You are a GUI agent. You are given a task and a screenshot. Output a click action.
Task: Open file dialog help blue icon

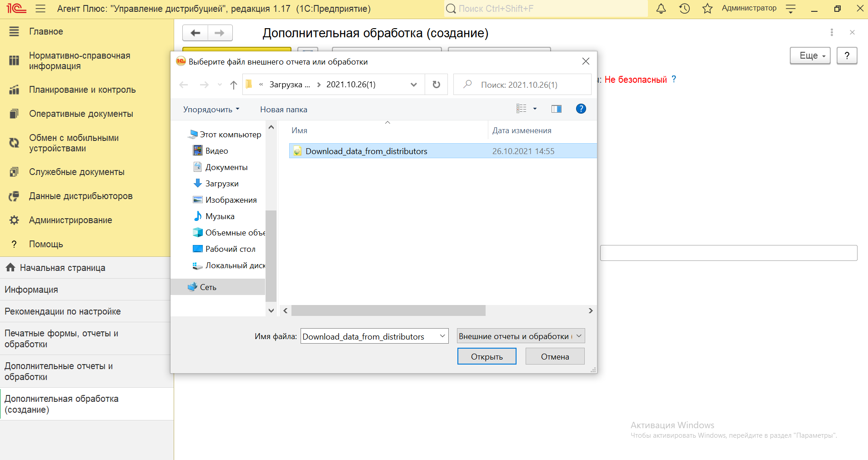pyautogui.click(x=581, y=109)
